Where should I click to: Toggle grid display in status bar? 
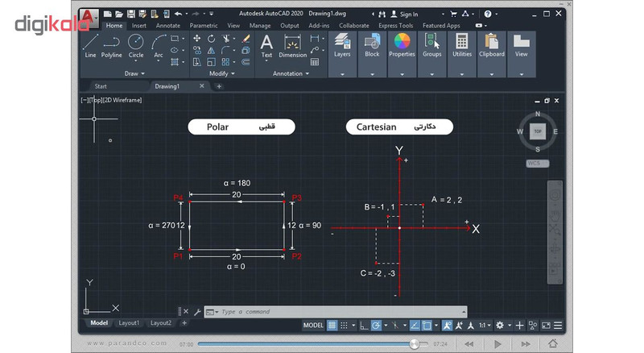(x=332, y=326)
